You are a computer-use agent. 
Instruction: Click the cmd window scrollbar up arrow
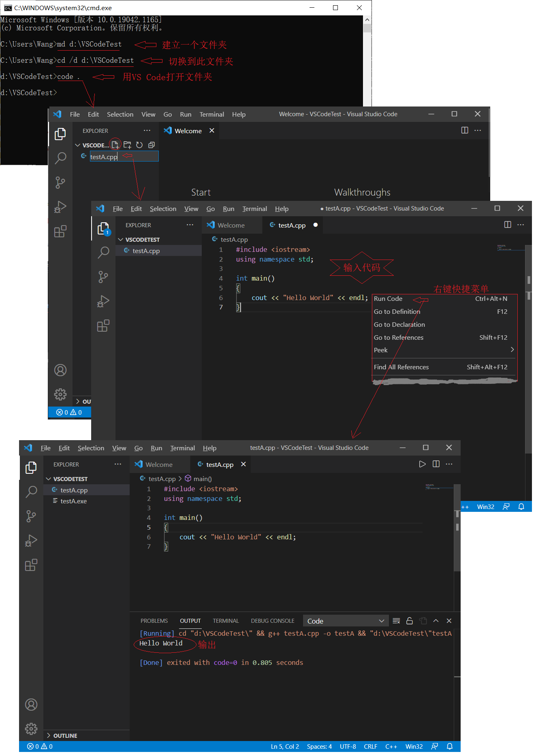pos(367,19)
